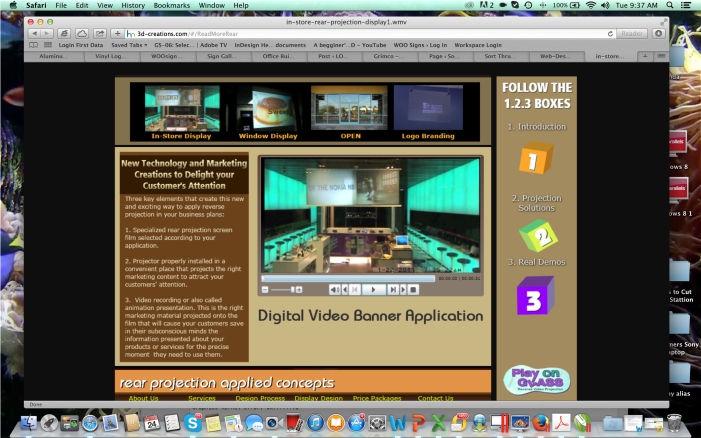The height and width of the screenshot is (438, 701).
Task: Open the History menu
Action: pyautogui.click(x=133, y=5)
